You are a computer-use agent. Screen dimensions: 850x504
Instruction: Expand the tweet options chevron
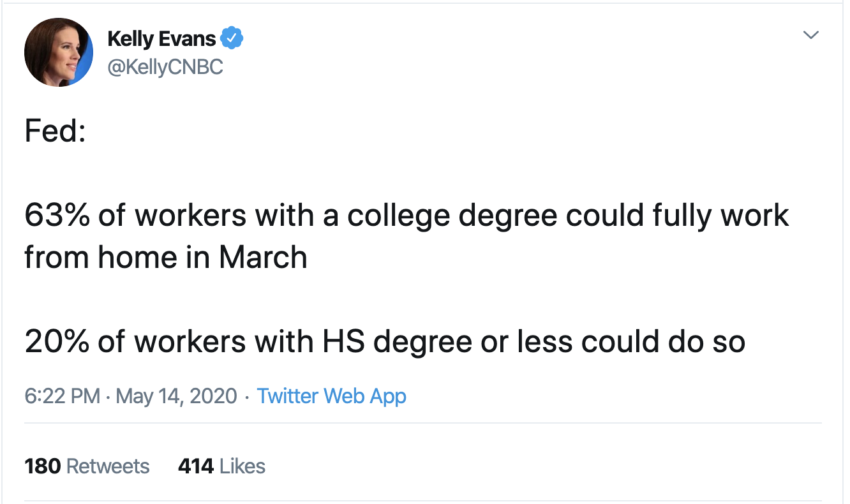point(810,35)
